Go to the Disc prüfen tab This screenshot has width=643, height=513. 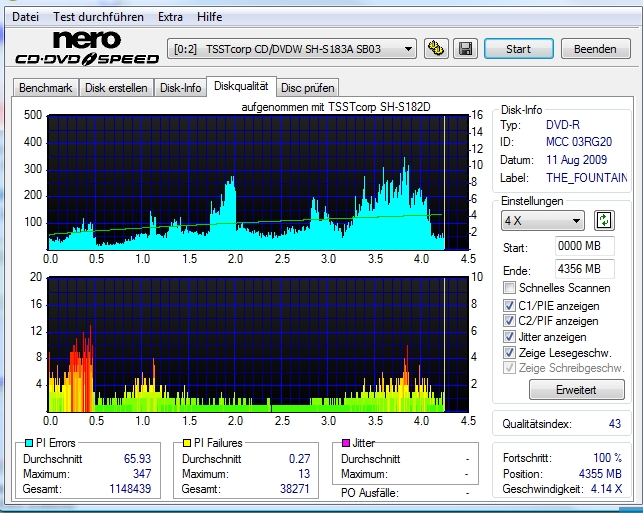click(309, 88)
